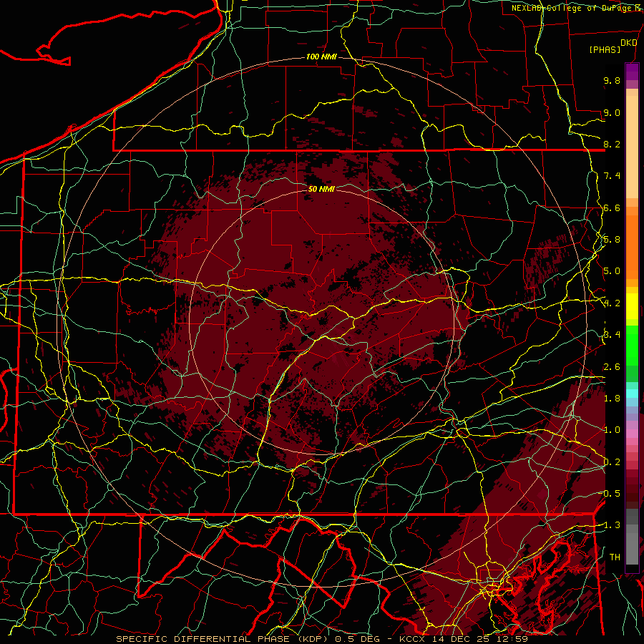Image resolution: width=644 pixels, height=644 pixels.
Task: Click the TH threshold label on the scale
Action: coord(615,557)
